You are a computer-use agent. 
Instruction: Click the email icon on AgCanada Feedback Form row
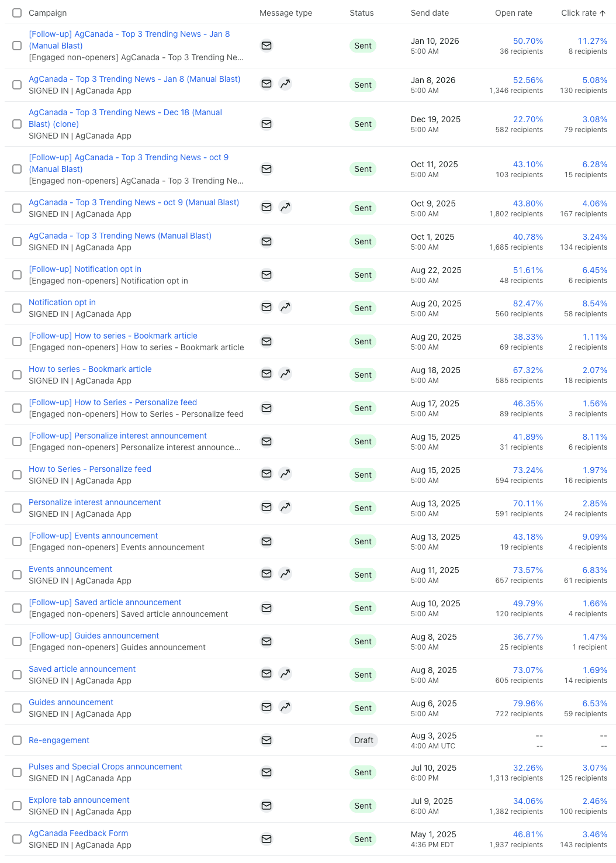[x=267, y=839]
